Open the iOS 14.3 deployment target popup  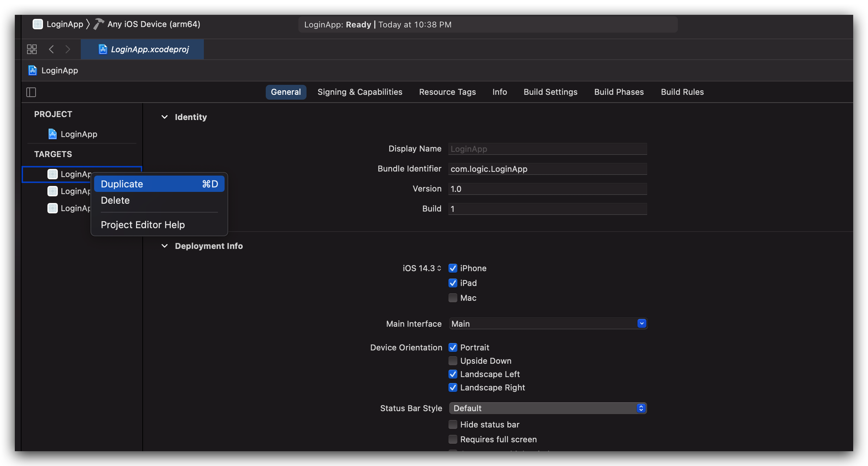pos(422,268)
